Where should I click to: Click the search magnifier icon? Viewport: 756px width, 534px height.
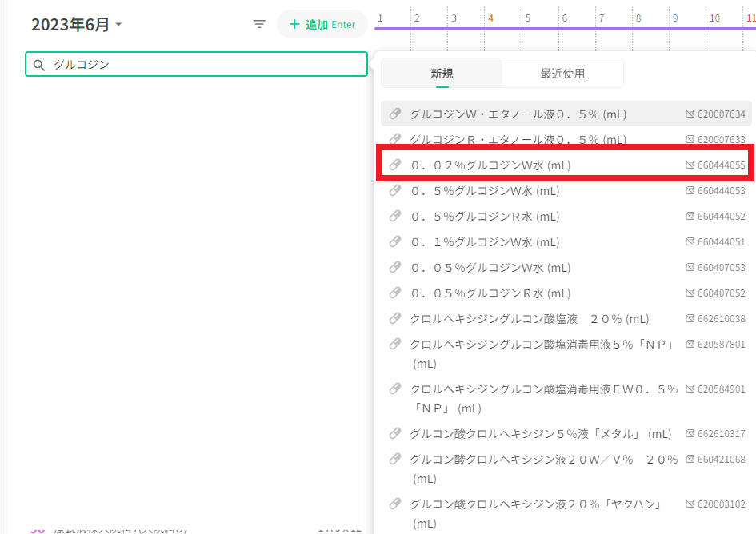[38, 65]
